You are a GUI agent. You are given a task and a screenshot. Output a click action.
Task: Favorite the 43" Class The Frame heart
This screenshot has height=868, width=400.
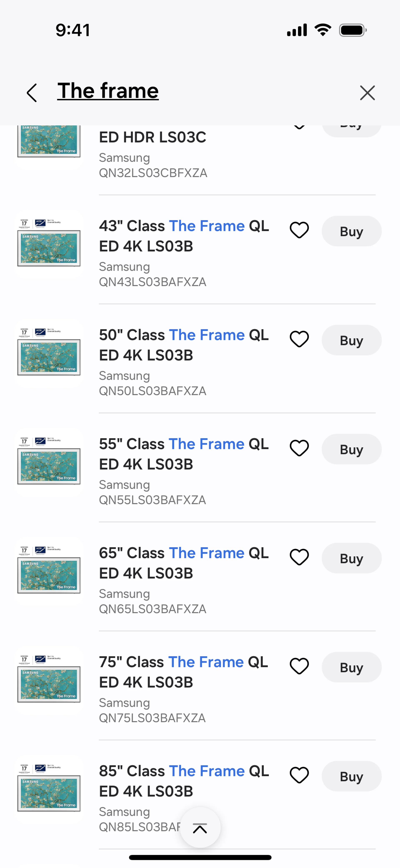(x=299, y=230)
